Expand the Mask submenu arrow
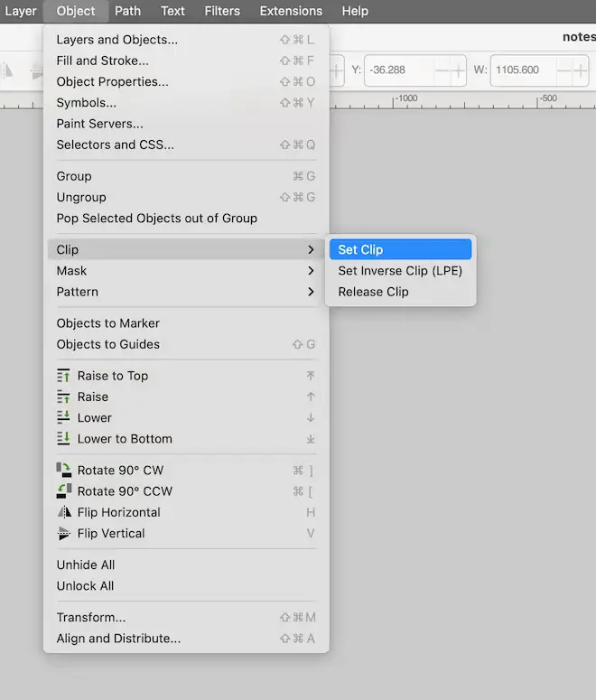Viewport: 596px width, 700px height. [311, 271]
